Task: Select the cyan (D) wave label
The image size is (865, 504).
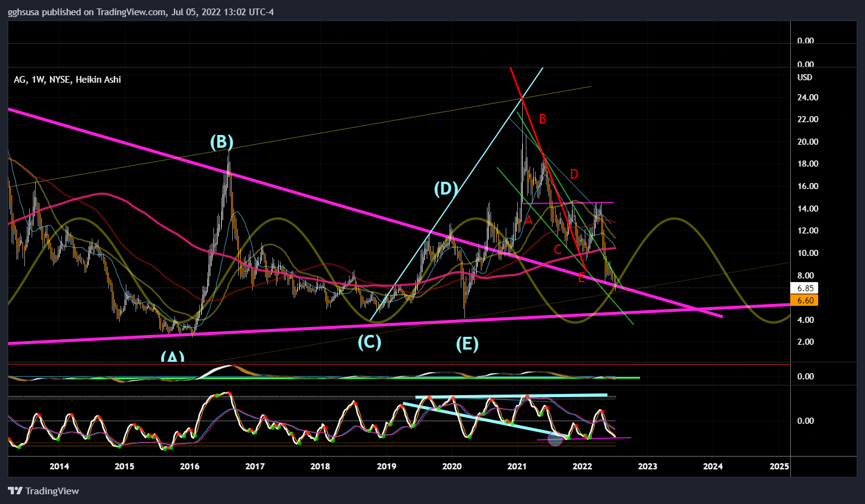Action: (446, 188)
